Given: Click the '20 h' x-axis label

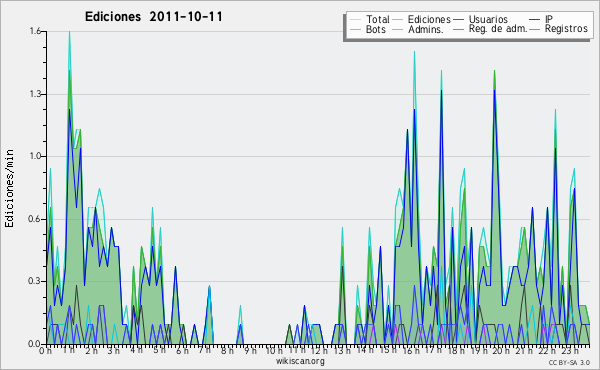Looking at the screenshot, I should 501,351.
